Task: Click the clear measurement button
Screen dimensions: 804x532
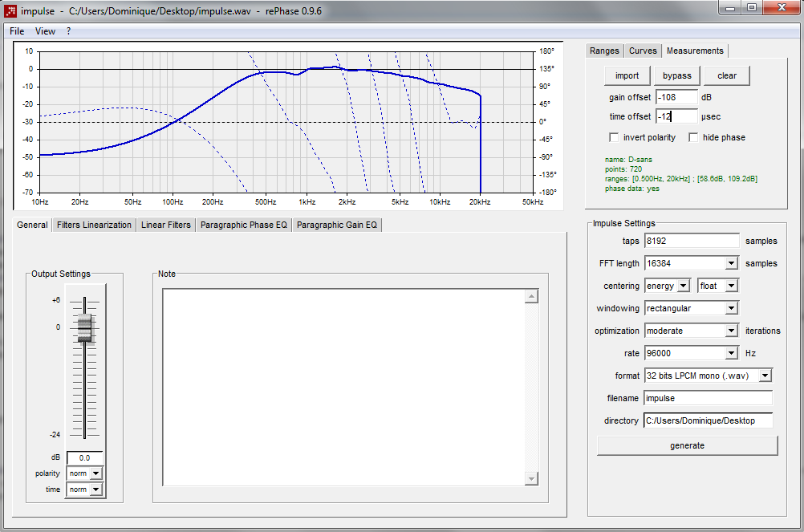Action: [727, 76]
